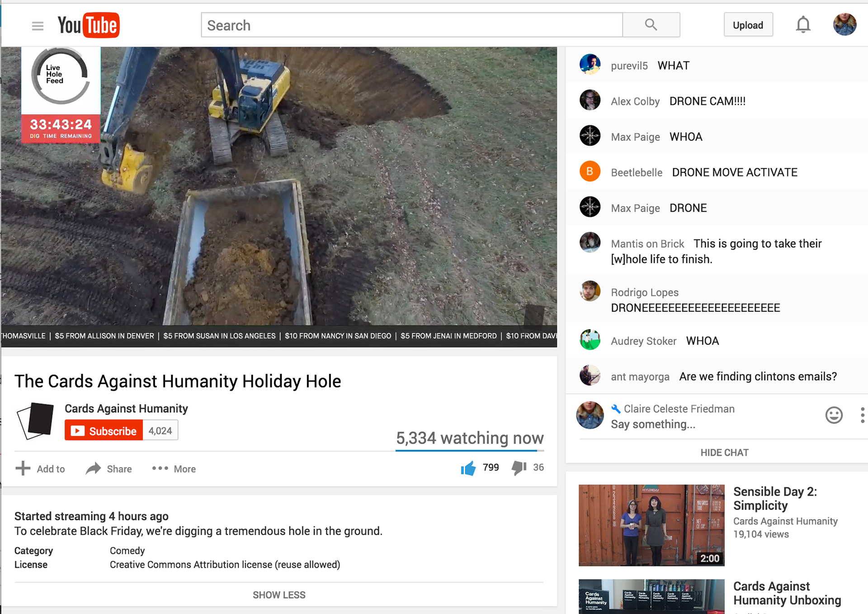Viewport: 868px width, 614px height.
Task: Click the Started streaming 4 hours ago text
Action: point(91,516)
